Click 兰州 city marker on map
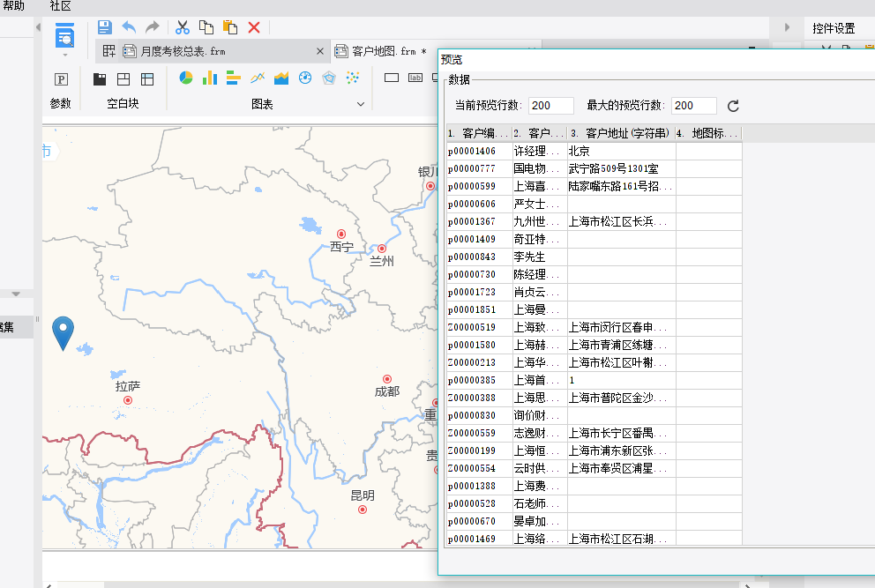Viewport: 875px width, 588px height. 382,249
